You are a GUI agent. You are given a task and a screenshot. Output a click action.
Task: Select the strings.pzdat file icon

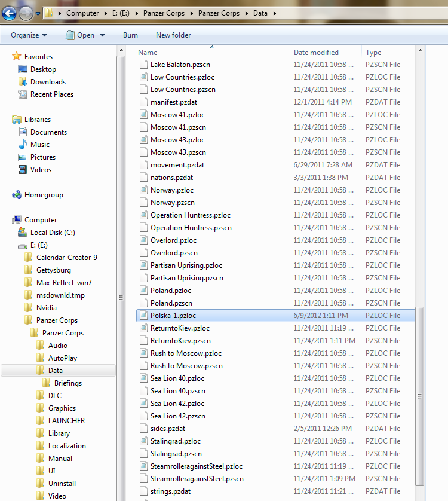(x=143, y=491)
